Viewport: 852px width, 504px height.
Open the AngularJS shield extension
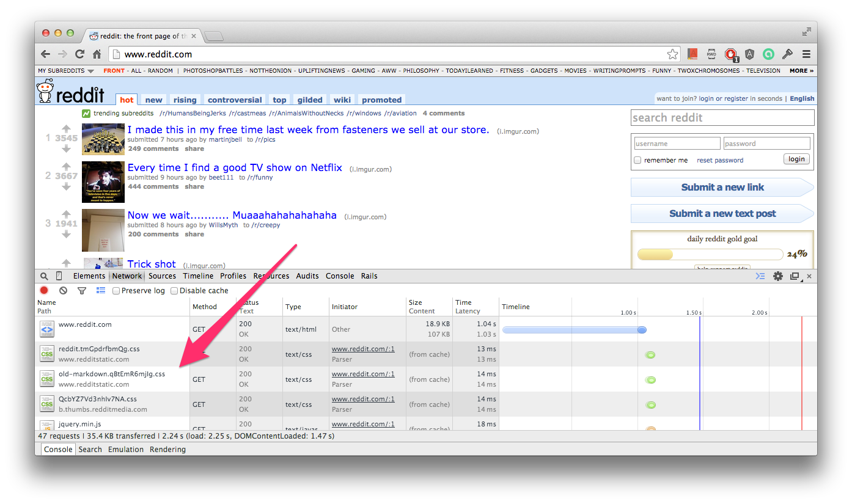click(749, 54)
